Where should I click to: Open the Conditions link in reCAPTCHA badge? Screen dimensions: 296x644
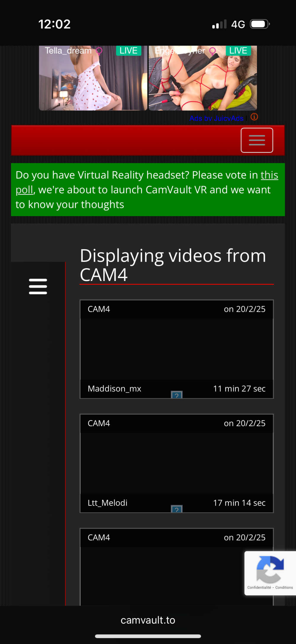click(284, 587)
